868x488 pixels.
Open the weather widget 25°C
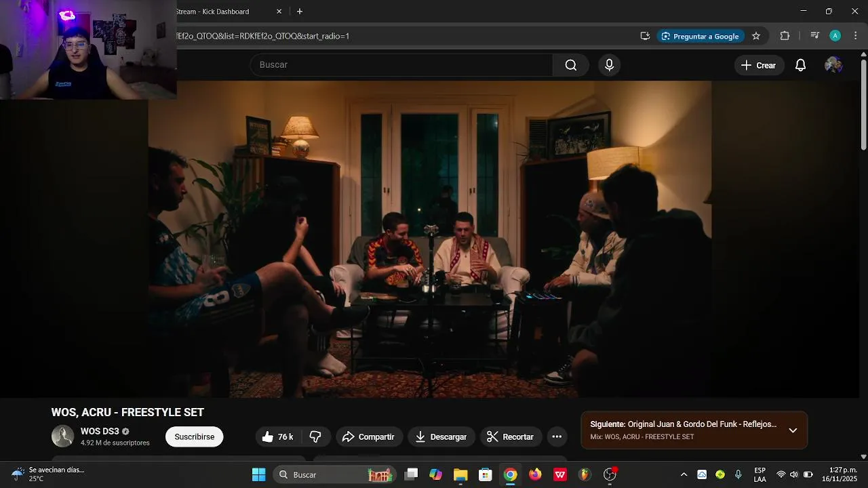(47, 474)
